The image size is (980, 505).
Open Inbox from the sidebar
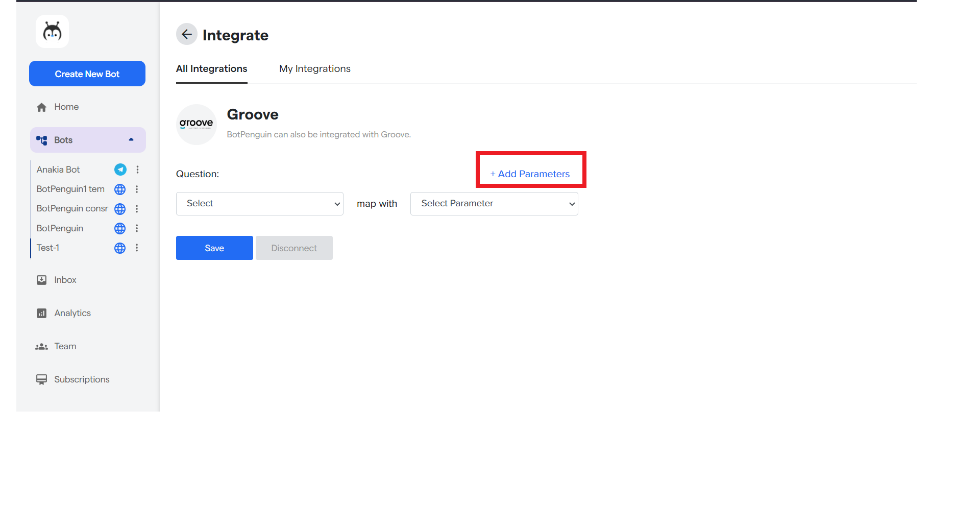pyautogui.click(x=65, y=280)
